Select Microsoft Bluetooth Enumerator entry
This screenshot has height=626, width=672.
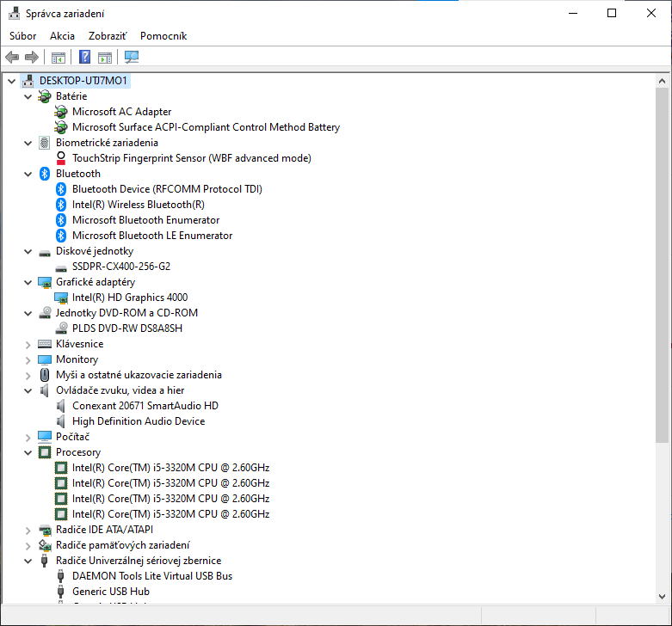[145, 219]
